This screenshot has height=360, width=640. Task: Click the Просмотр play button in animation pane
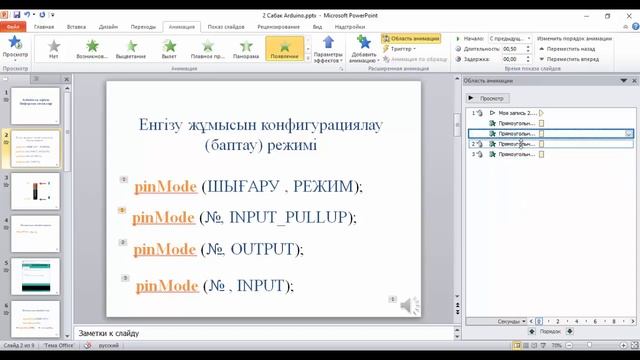tap(487, 98)
